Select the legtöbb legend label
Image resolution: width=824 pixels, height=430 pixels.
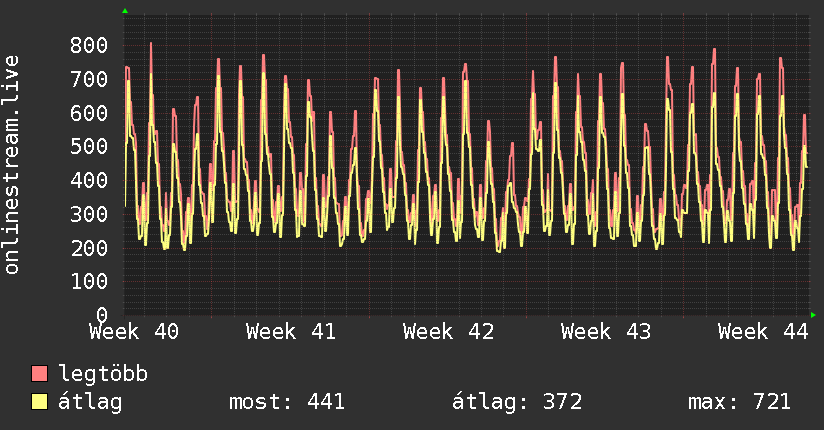[103, 373]
